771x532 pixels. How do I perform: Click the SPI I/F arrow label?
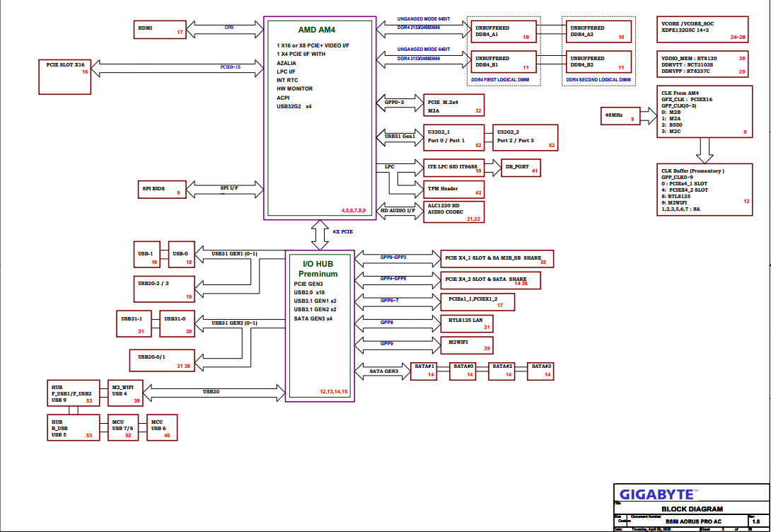click(x=229, y=187)
